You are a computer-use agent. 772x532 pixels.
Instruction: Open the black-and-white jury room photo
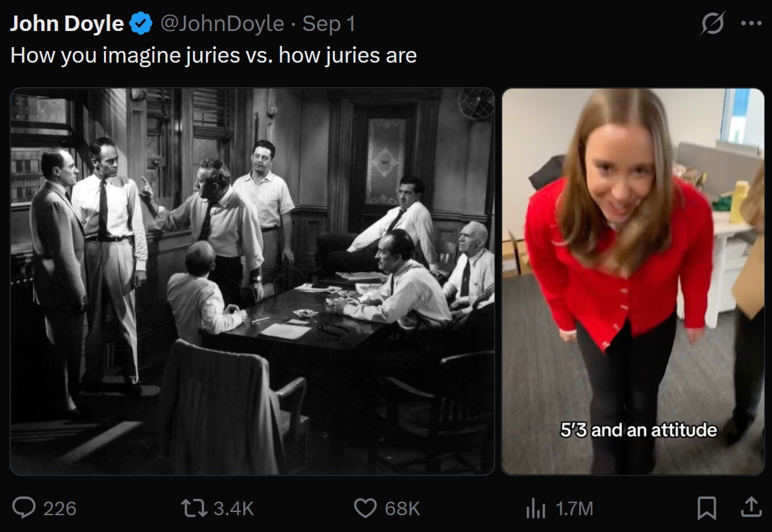[252, 281]
